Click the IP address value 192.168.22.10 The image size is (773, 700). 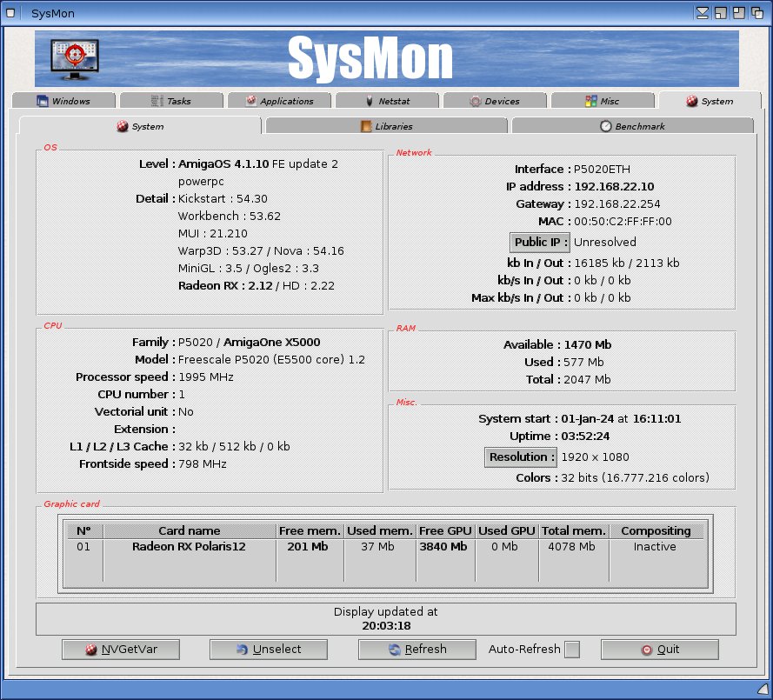[614, 186]
